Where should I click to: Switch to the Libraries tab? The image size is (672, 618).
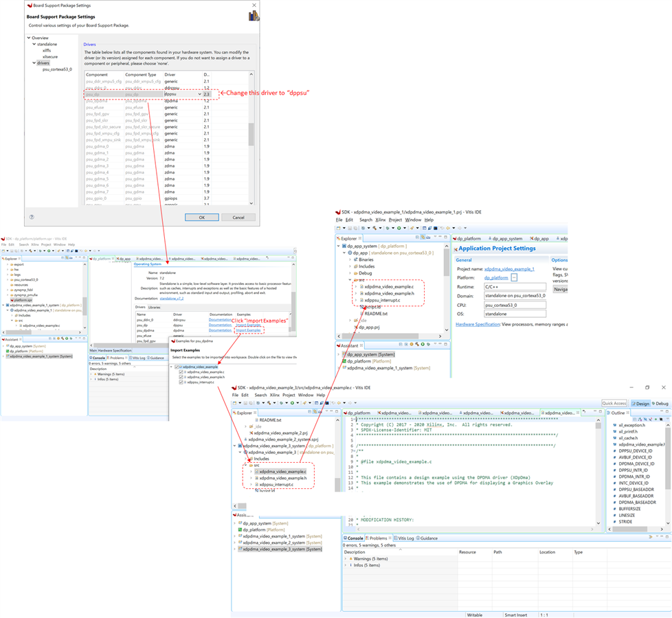pyautogui.click(x=154, y=307)
